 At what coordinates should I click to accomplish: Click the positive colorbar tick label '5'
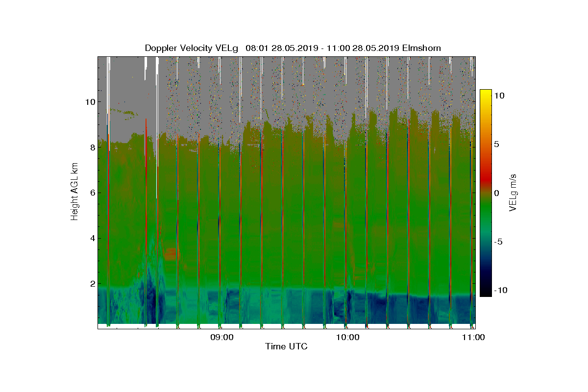coord(496,144)
